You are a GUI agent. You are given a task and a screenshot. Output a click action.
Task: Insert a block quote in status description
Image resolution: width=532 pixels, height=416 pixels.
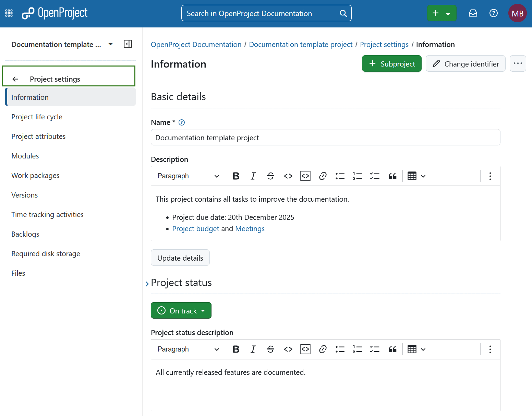pos(392,349)
